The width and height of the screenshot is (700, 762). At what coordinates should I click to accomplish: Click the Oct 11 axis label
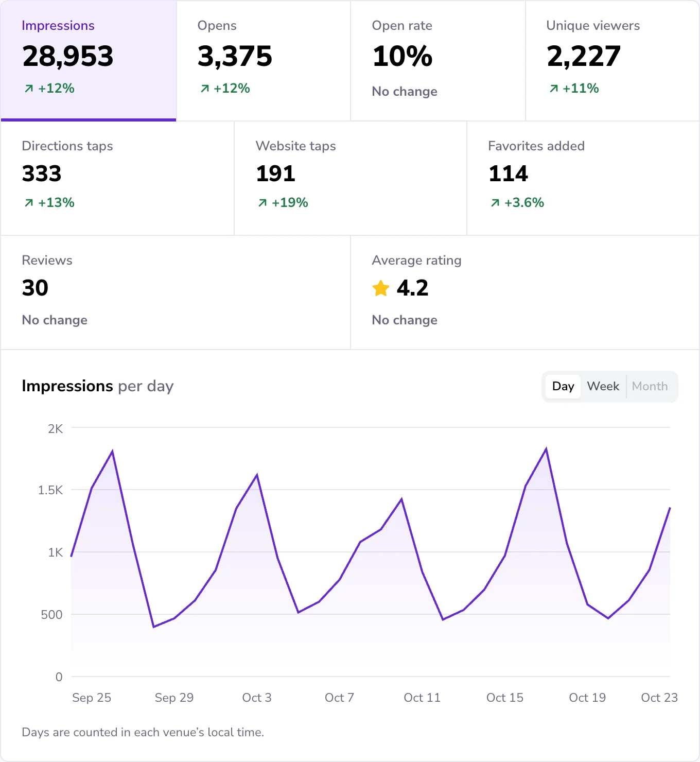422,698
